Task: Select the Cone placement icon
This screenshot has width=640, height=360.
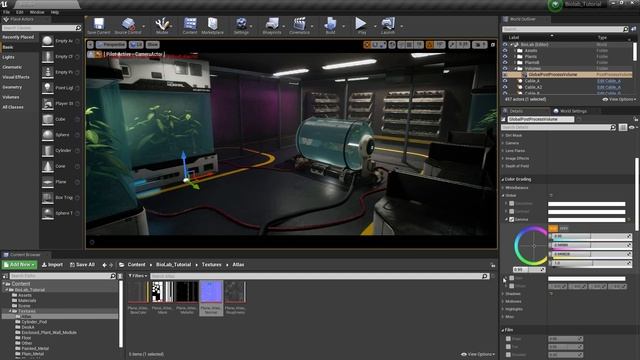Action: pos(48,166)
